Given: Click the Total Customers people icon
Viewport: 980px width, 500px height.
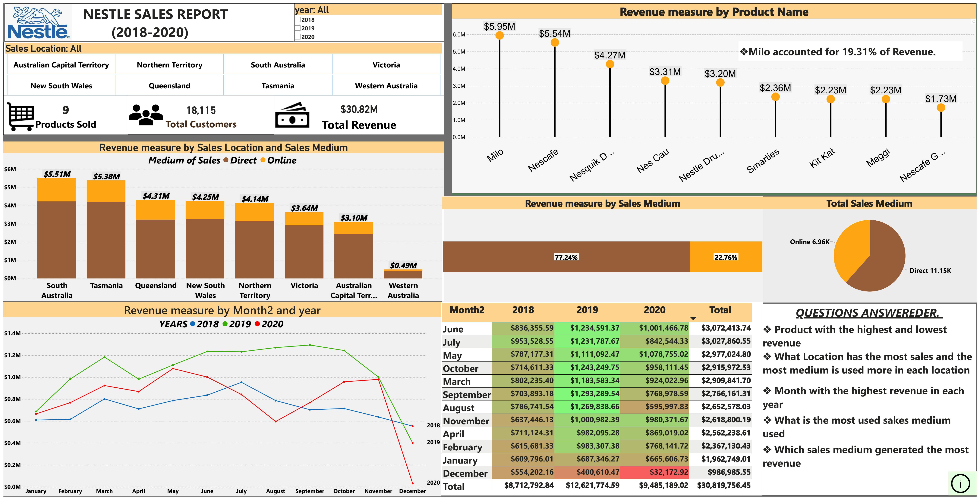Looking at the screenshot, I should point(146,115).
